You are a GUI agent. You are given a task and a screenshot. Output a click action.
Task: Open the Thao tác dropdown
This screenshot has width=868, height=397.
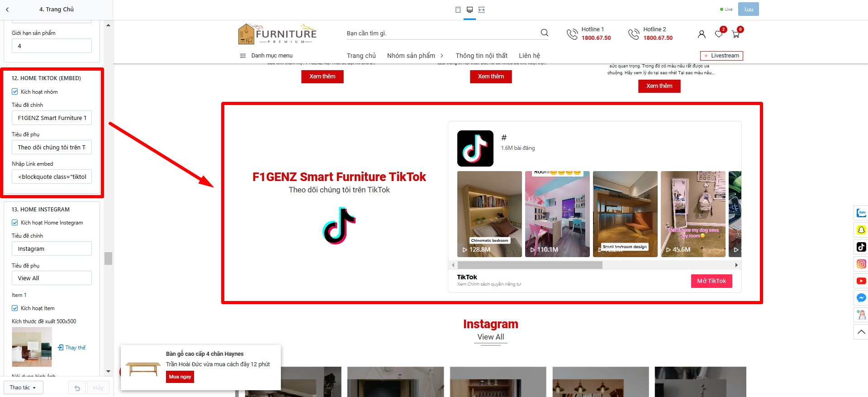pos(24,387)
